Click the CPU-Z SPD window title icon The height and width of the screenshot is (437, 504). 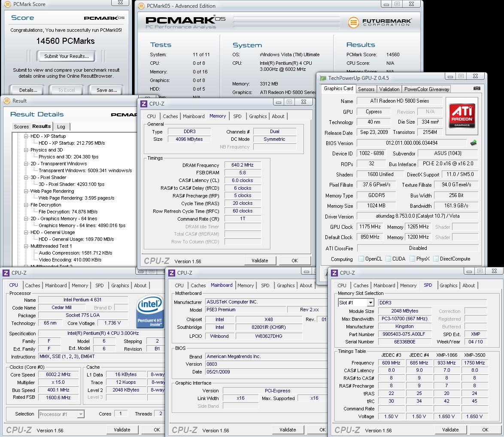click(334, 273)
